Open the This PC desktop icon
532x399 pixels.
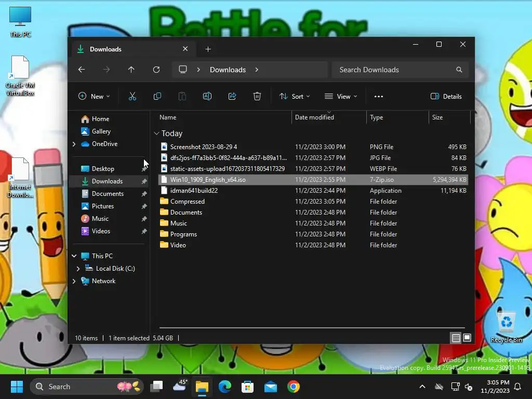(x=20, y=22)
